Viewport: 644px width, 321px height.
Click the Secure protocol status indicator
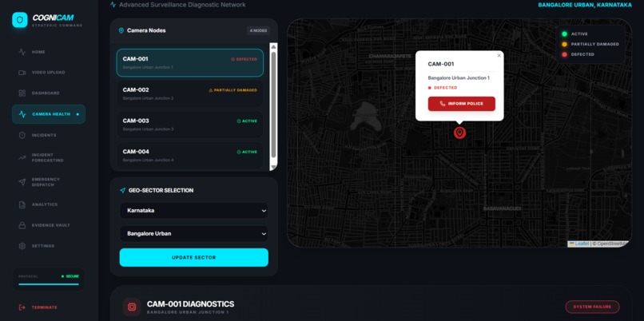click(x=70, y=276)
